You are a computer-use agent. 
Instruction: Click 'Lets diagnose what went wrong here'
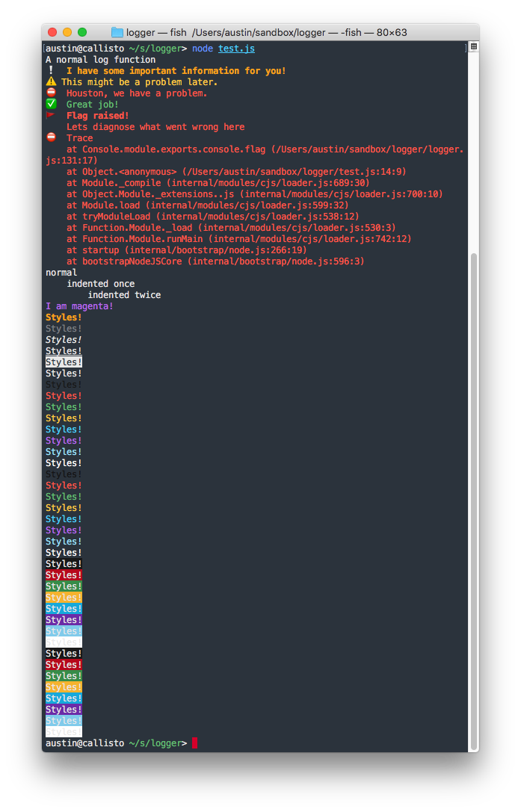[155, 127]
